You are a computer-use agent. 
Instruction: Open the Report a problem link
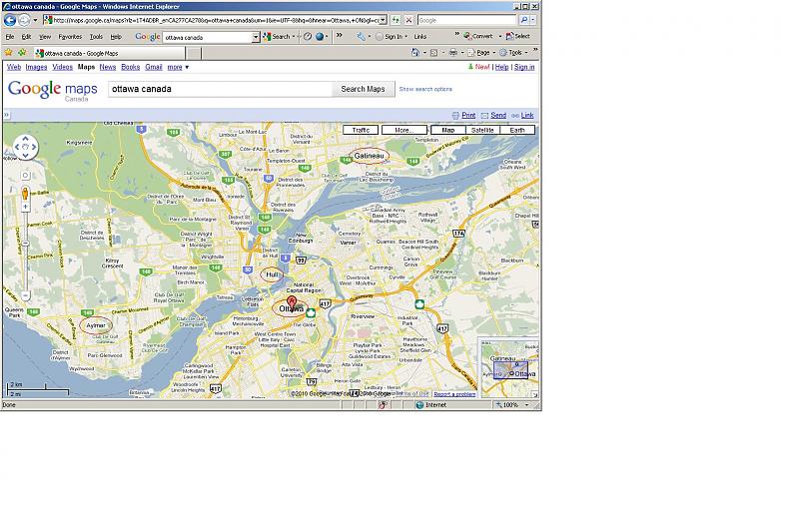tap(454, 394)
